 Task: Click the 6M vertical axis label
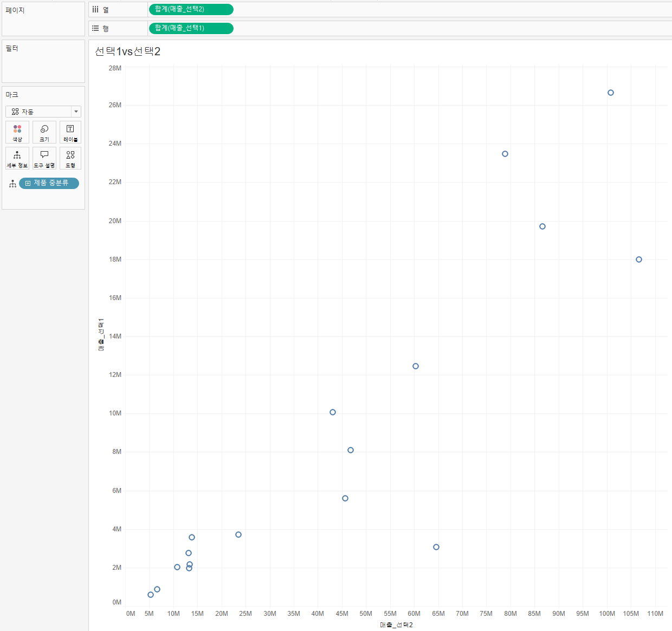pos(117,491)
